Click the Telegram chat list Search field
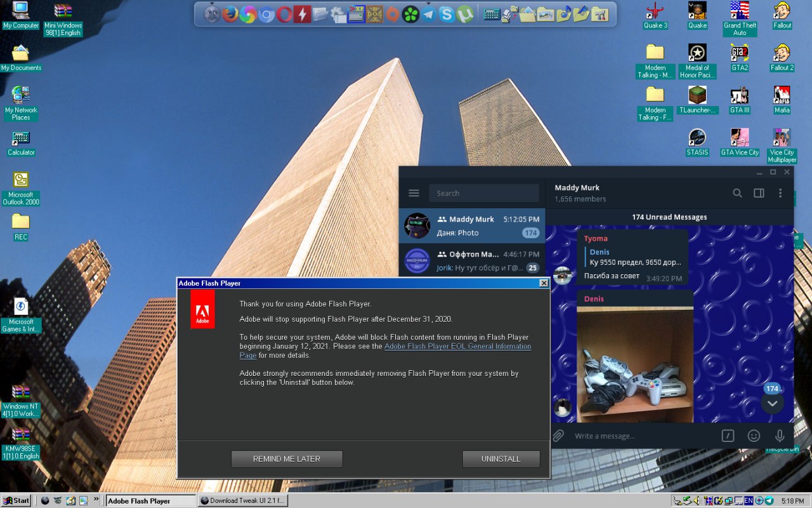Screen dimensions: 812x508 (x=483, y=193)
